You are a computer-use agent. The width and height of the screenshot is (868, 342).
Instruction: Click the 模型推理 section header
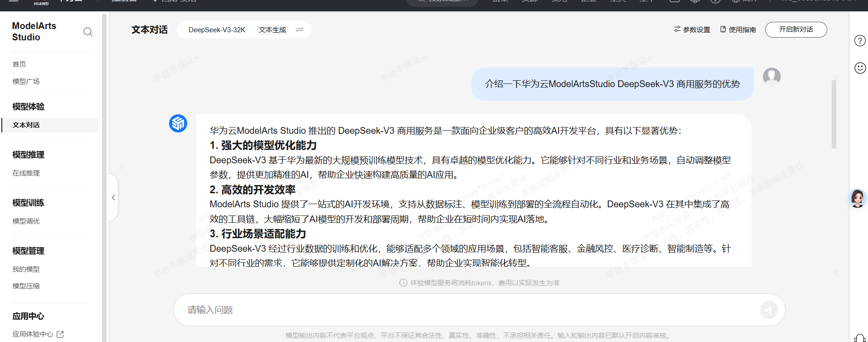(x=28, y=155)
